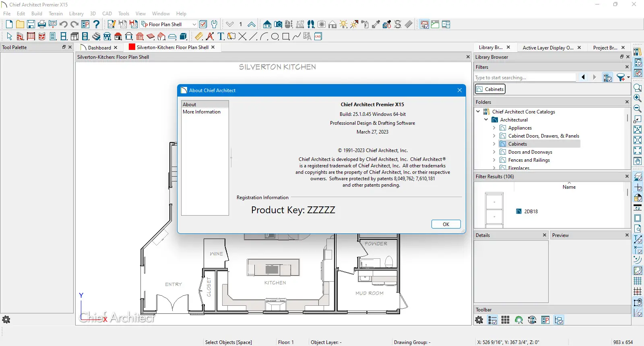Expand the Appliances folder in library tree

click(x=494, y=128)
